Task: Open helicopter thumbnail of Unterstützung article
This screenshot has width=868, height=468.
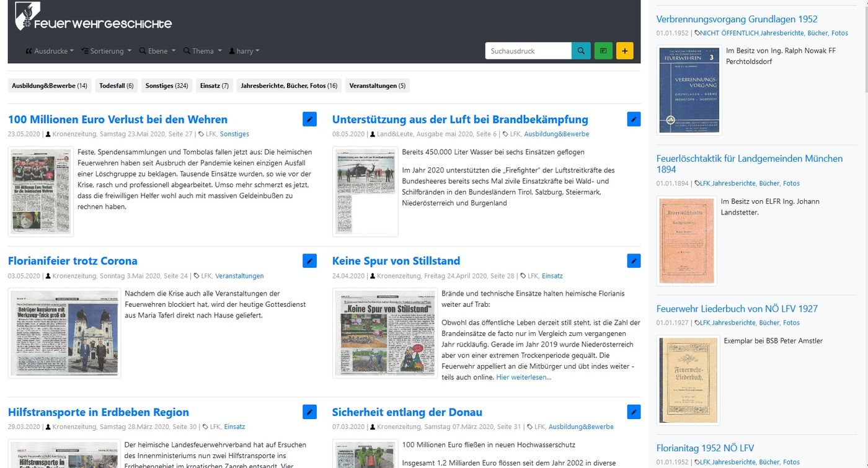Action: 365,192
